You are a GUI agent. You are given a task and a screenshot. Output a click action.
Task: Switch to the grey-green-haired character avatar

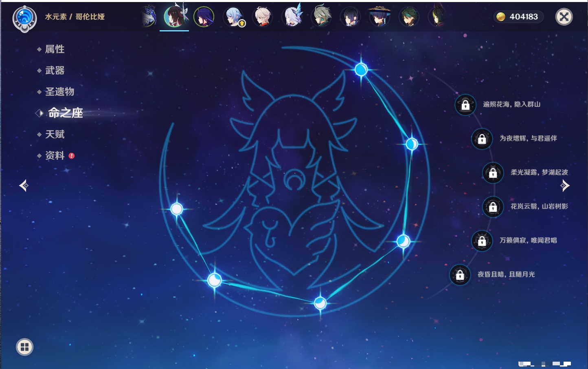coord(322,17)
